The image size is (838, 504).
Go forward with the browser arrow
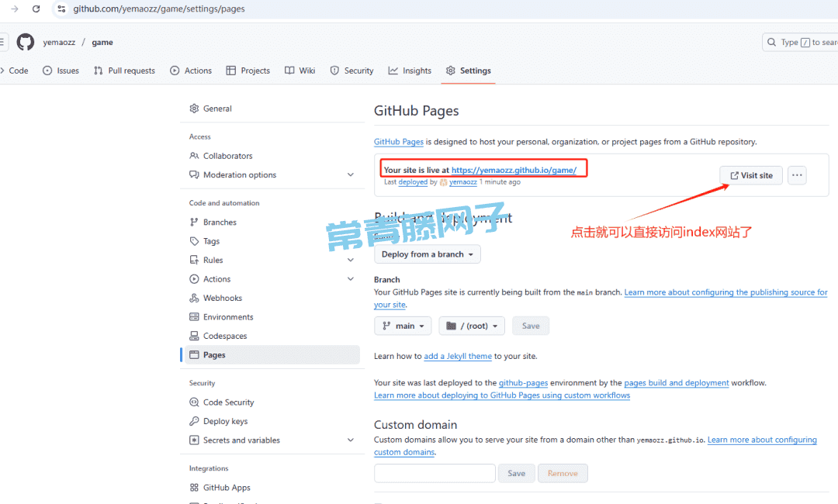tap(15, 9)
